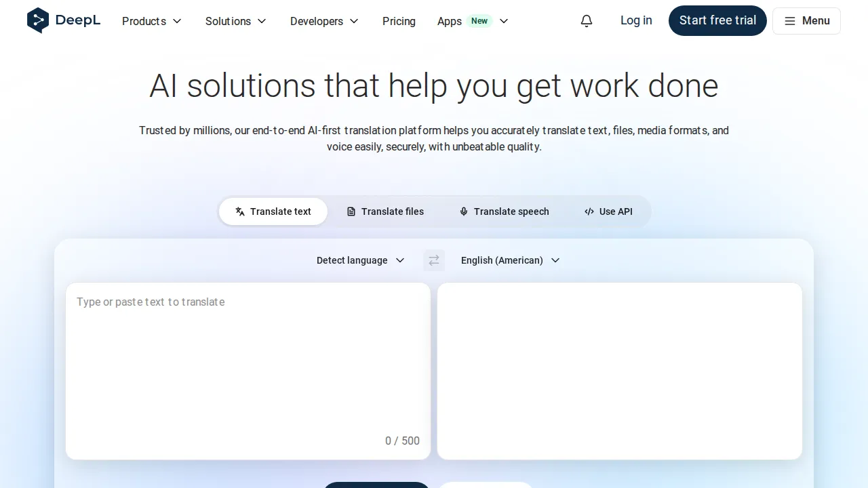Click the main headline text
The image size is (868, 488).
pyautogui.click(x=434, y=86)
